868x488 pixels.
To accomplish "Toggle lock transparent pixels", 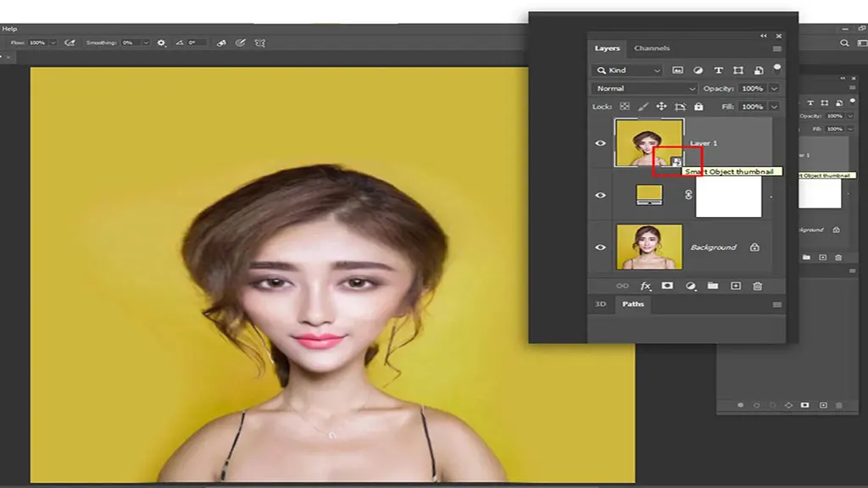I will click(625, 106).
